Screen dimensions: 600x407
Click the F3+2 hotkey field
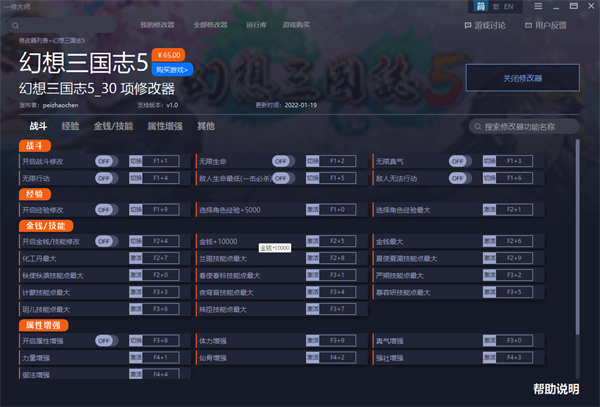[x=514, y=275]
